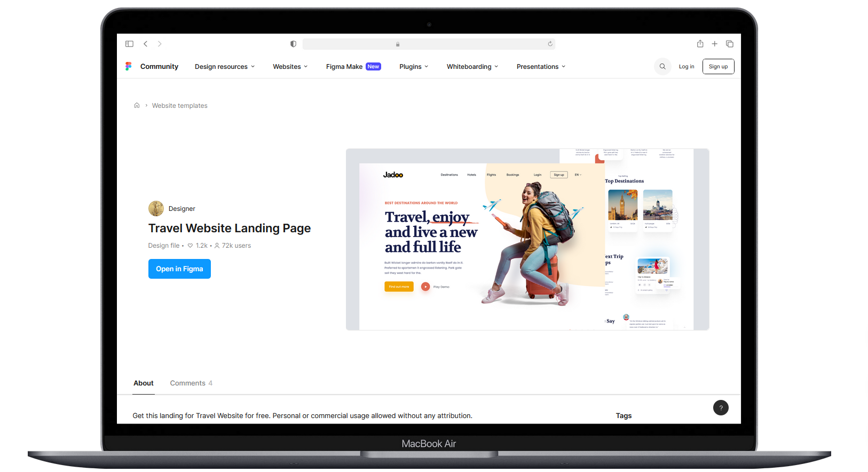
Task: Like the template using heart icon
Action: coord(190,246)
